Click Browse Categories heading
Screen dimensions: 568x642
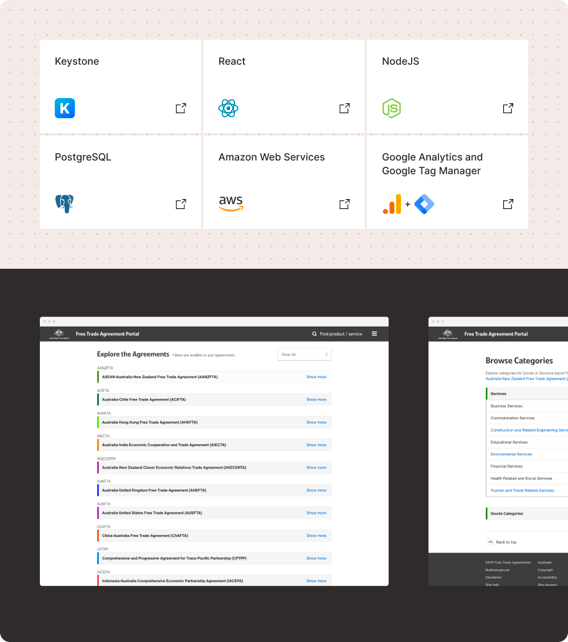519,361
